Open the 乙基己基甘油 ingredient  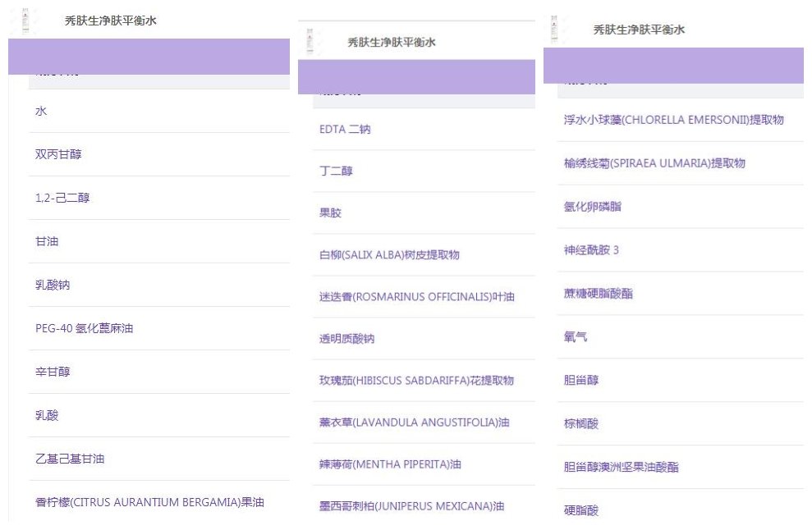coord(70,459)
